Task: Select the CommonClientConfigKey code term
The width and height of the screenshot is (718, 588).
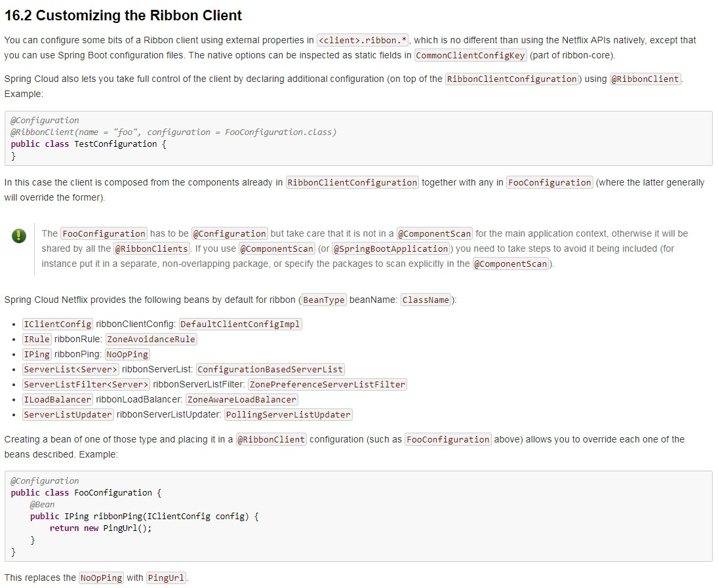Action: coord(471,56)
